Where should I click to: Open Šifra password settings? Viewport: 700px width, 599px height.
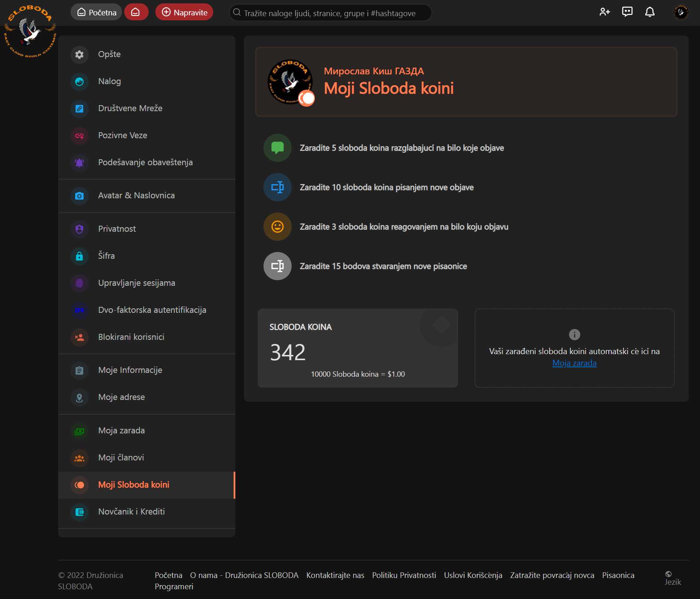[x=147, y=256]
